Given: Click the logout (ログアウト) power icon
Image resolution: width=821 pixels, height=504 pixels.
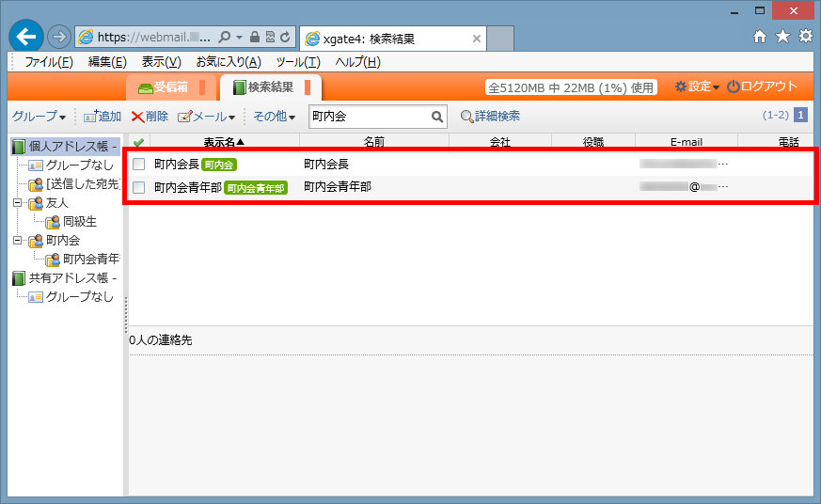Looking at the screenshot, I should click(734, 87).
